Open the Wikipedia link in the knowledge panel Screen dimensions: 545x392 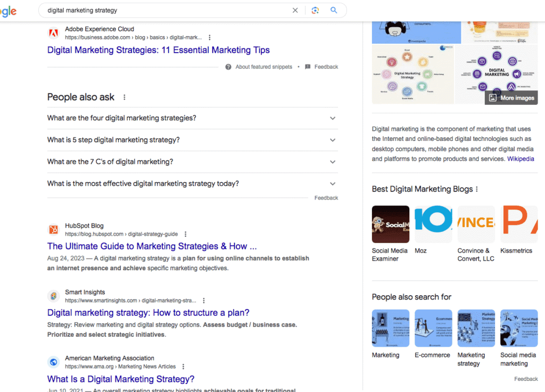point(521,159)
